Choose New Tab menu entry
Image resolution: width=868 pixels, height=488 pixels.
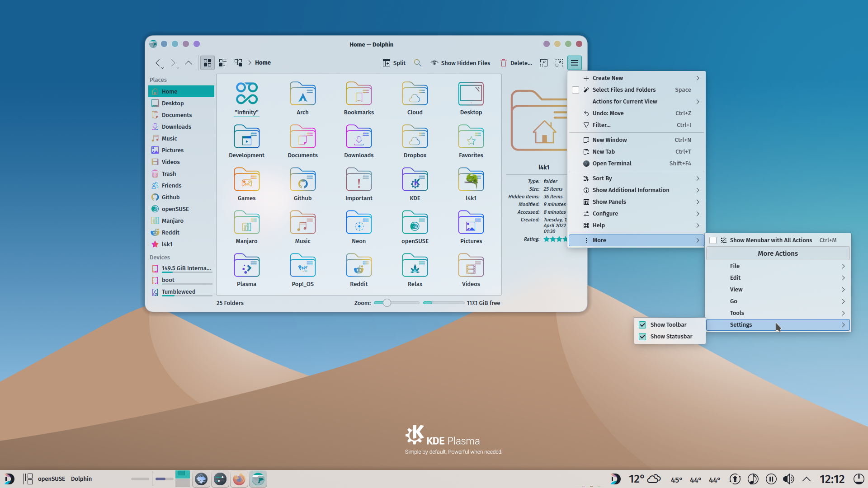coord(636,152)
